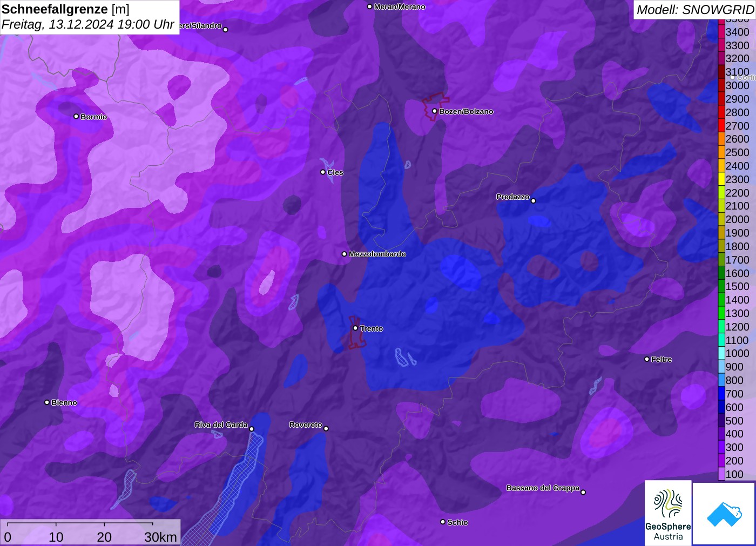Click the 'Trento' map label
Image resolution: width=756 pixels, height=546 pixels.
[x=372, y=328]
